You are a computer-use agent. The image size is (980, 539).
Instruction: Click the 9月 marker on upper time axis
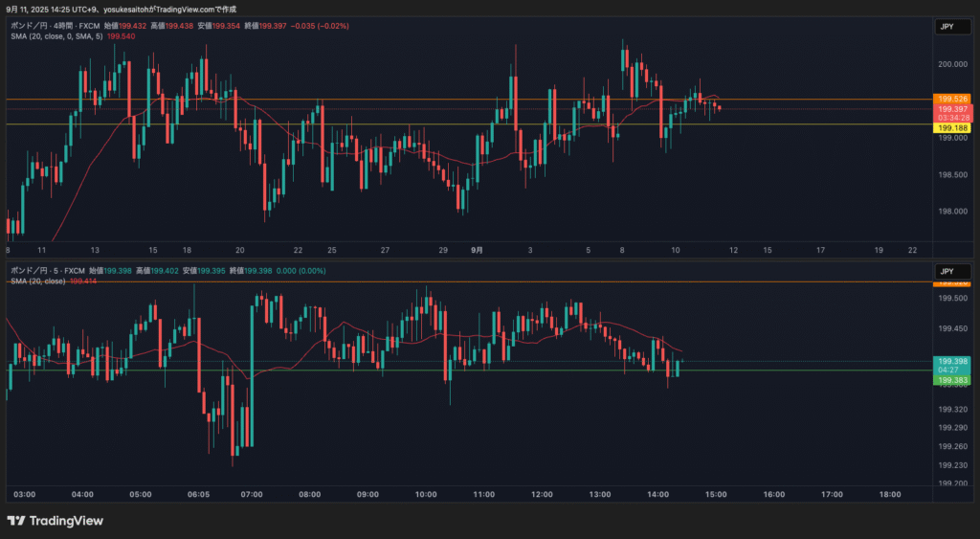coord(477,250)
